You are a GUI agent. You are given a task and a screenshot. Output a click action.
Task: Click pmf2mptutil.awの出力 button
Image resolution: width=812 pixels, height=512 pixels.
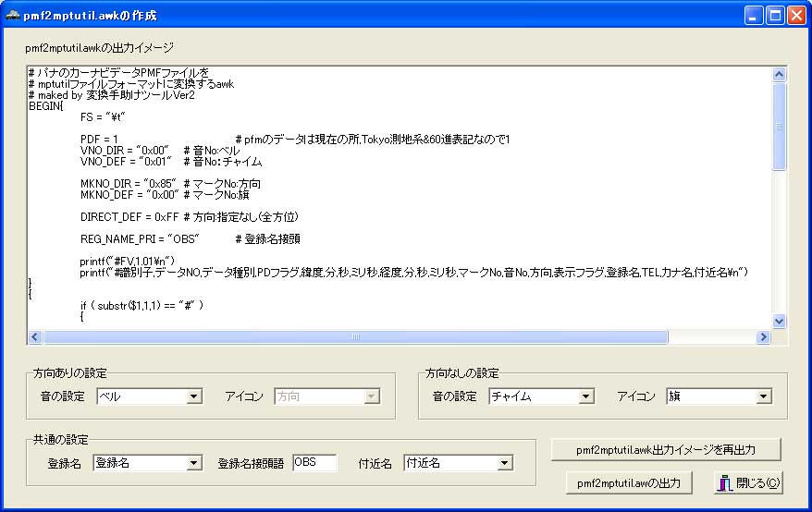629,483
